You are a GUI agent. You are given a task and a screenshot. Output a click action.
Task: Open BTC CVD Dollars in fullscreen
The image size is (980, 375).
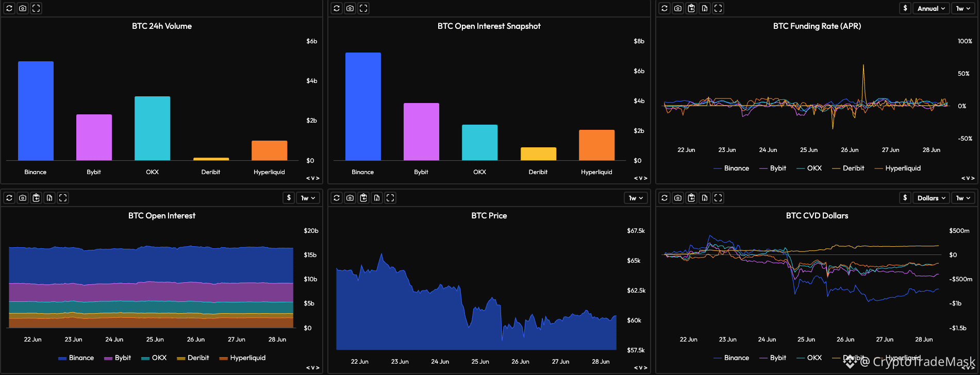point(718,198)
